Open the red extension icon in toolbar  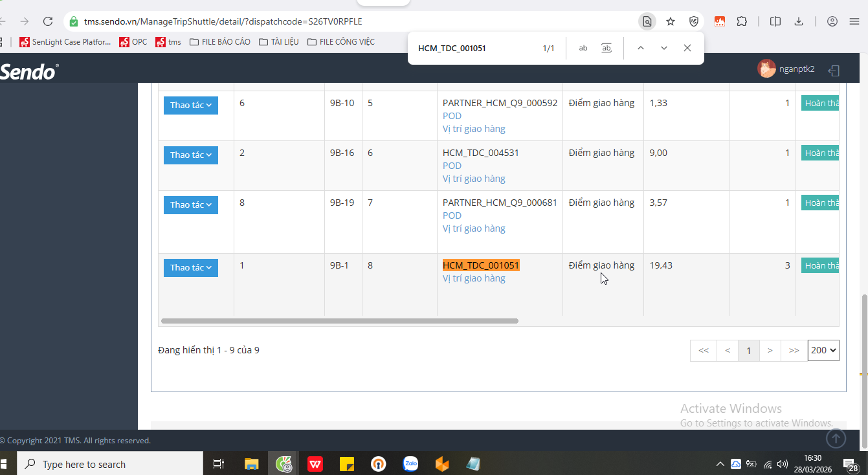coord(720,21)
